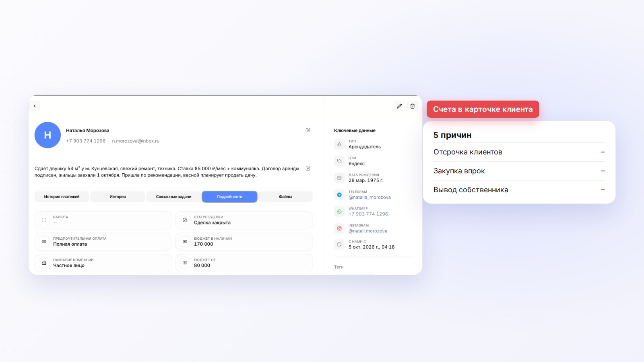The height and width of the screenshot is (362, 644).
Task: Click the pencil edit icon at top
Action: (399, 106)
